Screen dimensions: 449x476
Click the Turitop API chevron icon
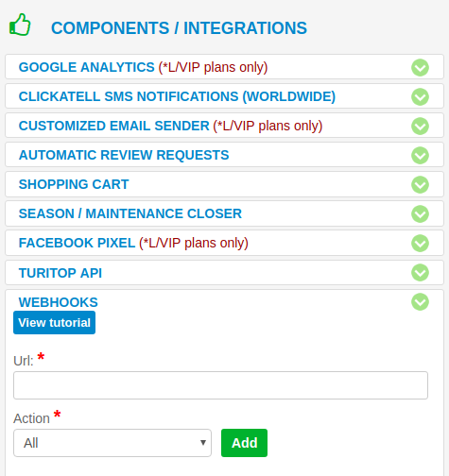420,272
